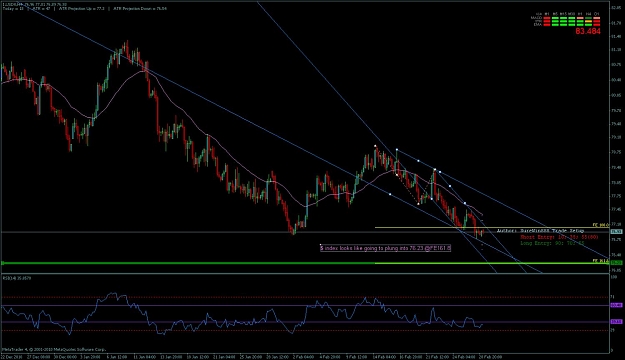Click the current price tag on the price axis
The width and height of the screenshot is (625, 360).
point(616,232)
